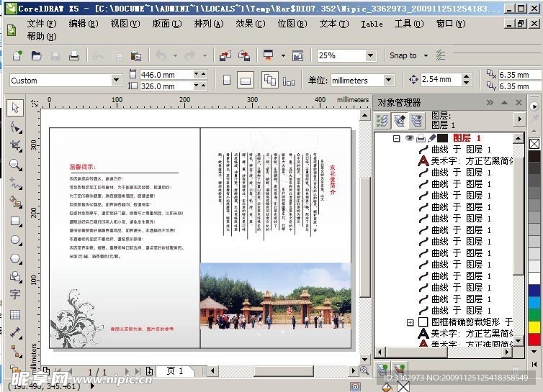Switch page to landscape orientation
Viewport: 543px width, 392px height.
coord(246,81)
